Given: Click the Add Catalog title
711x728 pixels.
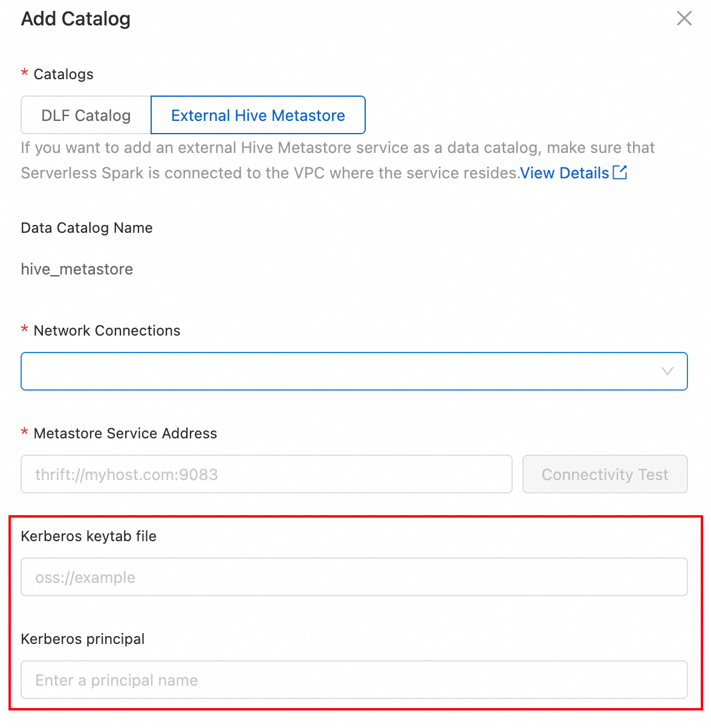Looking at the screenshot, I should pyautogui.click(x=76, y=19).
